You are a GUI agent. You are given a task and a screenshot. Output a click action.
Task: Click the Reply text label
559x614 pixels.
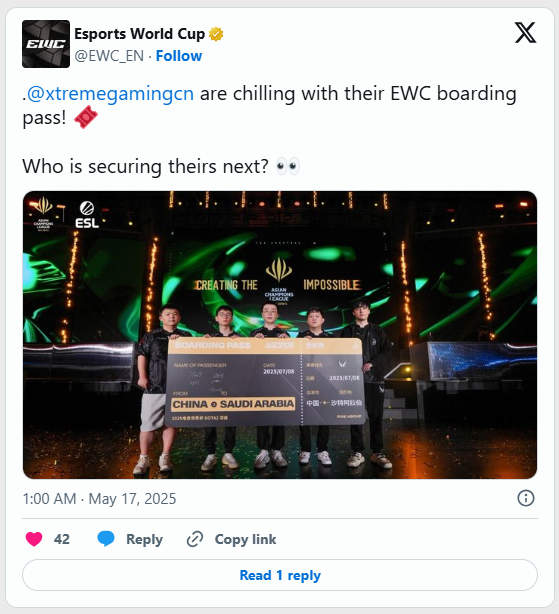point(144,540)
